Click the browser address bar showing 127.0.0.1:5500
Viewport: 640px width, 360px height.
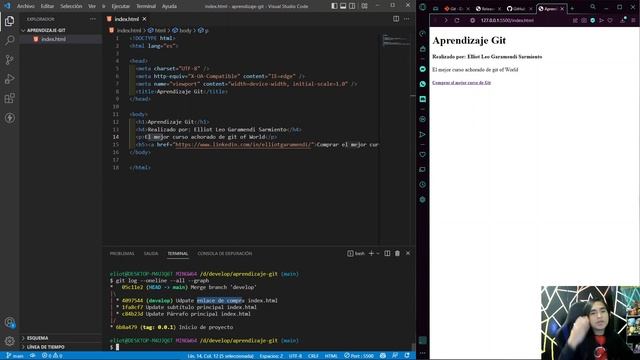(x=507, y=20)
